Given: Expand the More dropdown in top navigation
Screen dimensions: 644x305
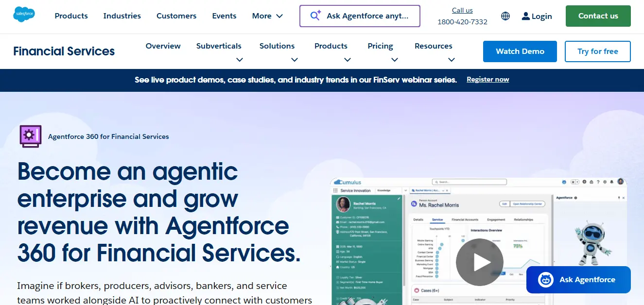Looking at the screenshot, I should [267, 16].
